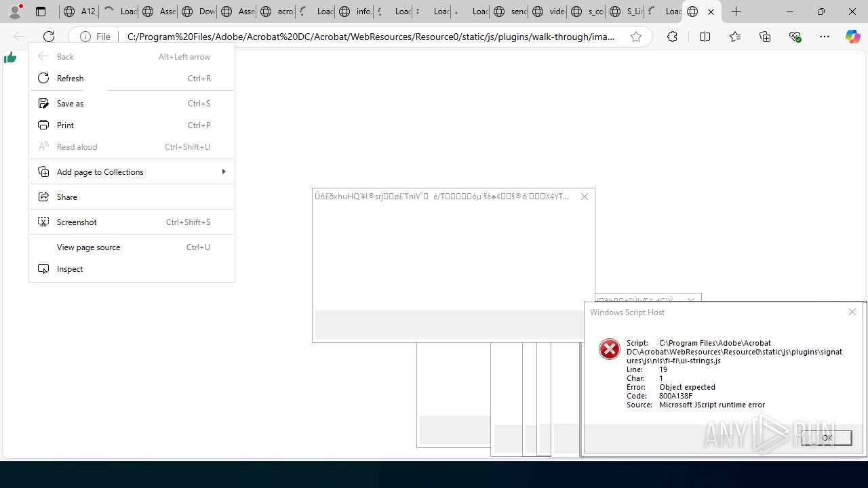Launch Copilot from the toolbar

pyautogui.click(x=852, y=37)
